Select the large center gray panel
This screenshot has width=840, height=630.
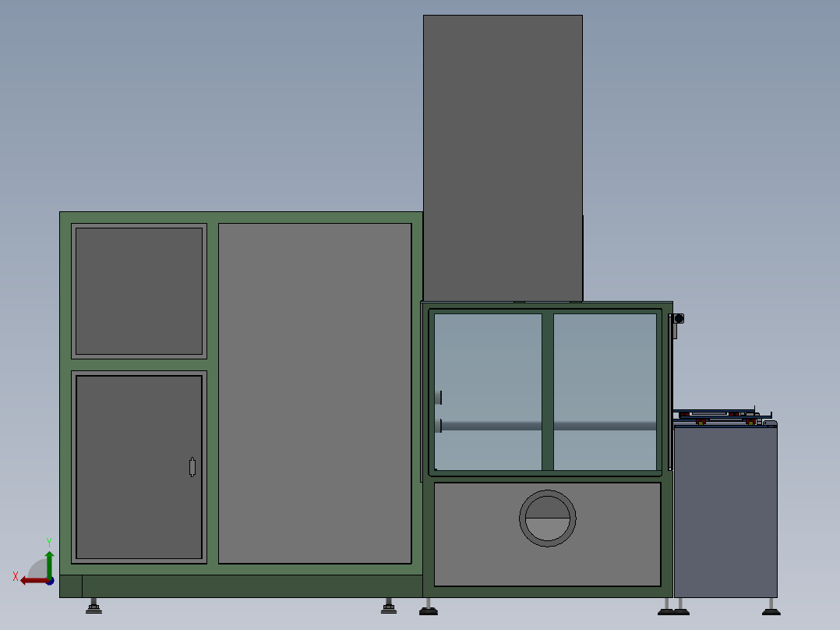pos(315,393)
